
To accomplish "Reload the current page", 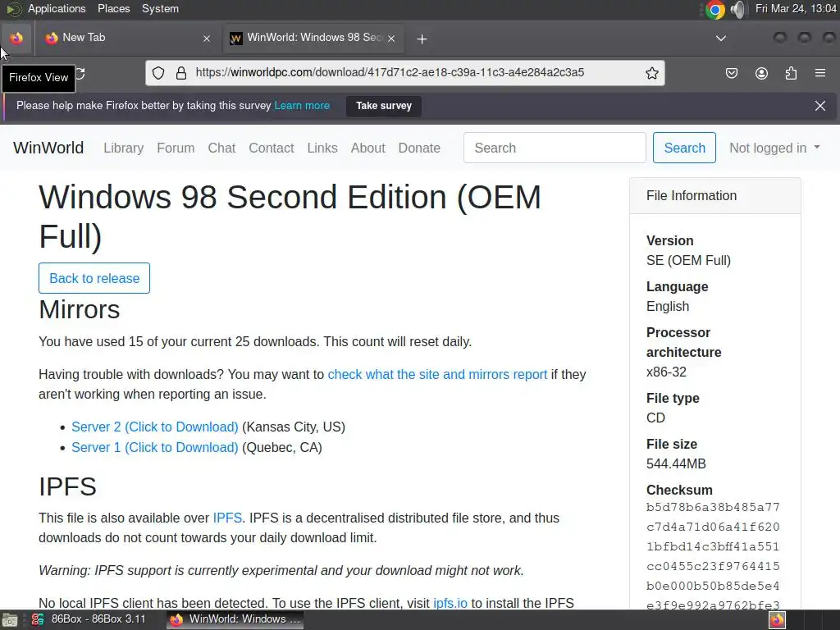I will point(80,73).
